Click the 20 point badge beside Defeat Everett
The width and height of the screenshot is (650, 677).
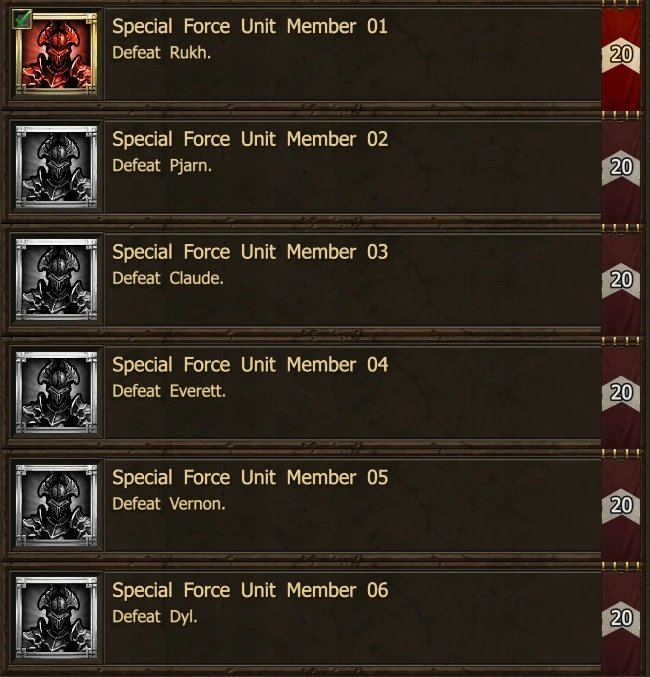tap(621, 393)
